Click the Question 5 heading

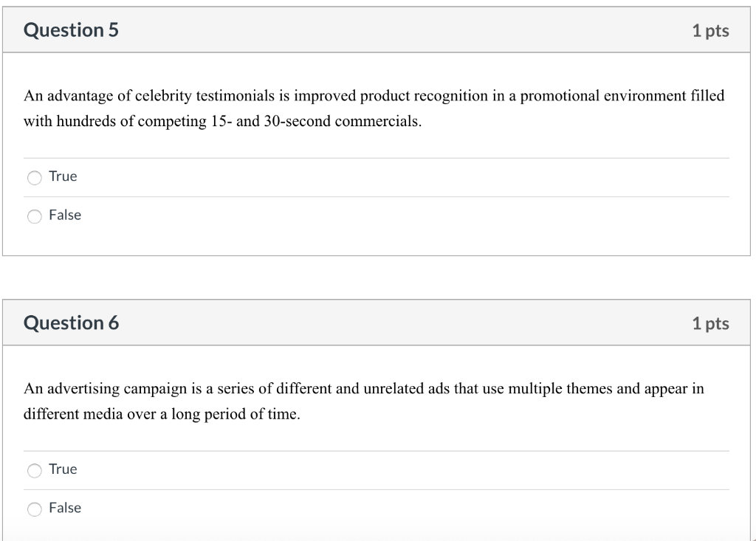tap(71, 30)
